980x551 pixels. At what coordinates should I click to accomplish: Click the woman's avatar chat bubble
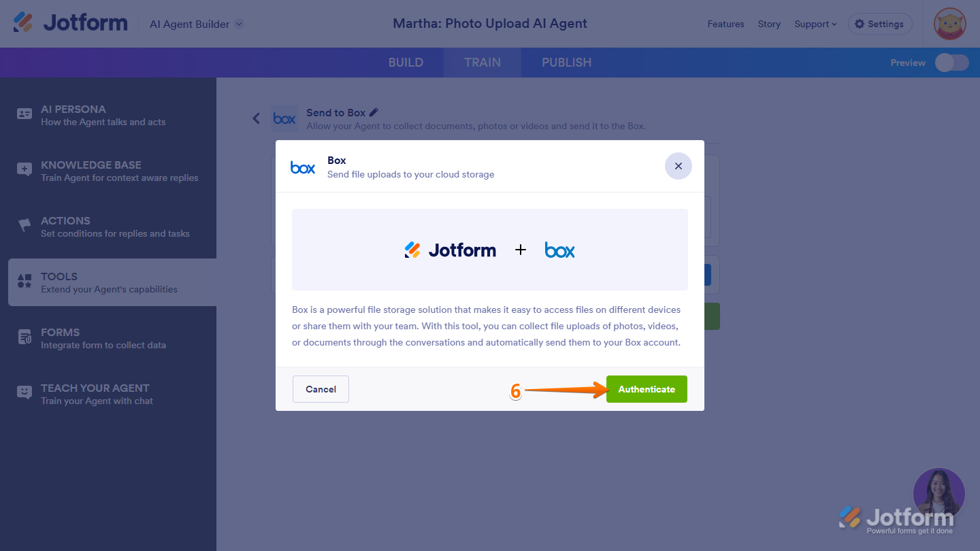(x=939, y=494)
